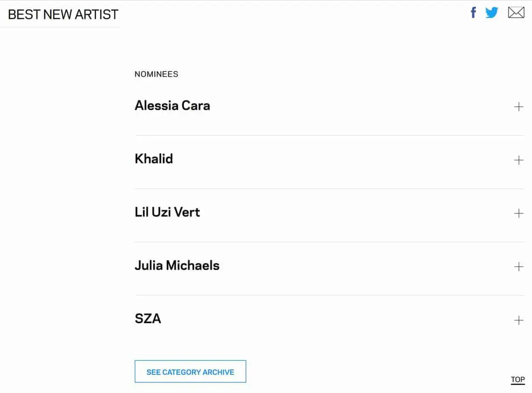
Task: Click the divider line below Lil Uzi Vert
Action: click(x=329, y=242)
